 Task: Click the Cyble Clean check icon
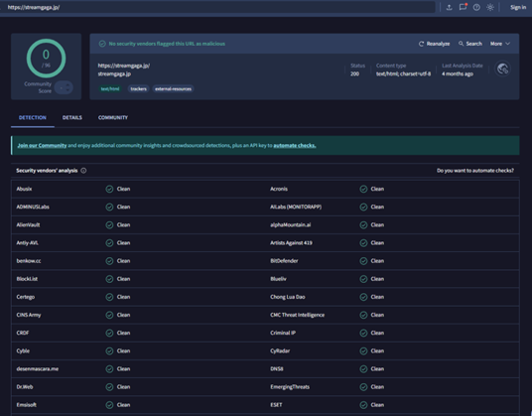[109, 350]
